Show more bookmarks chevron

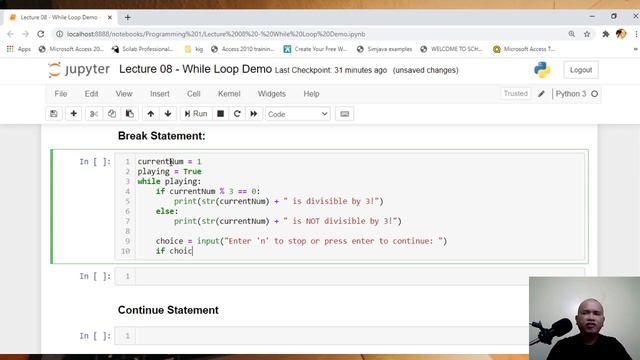pyautogui.click(x=635, y=49)
